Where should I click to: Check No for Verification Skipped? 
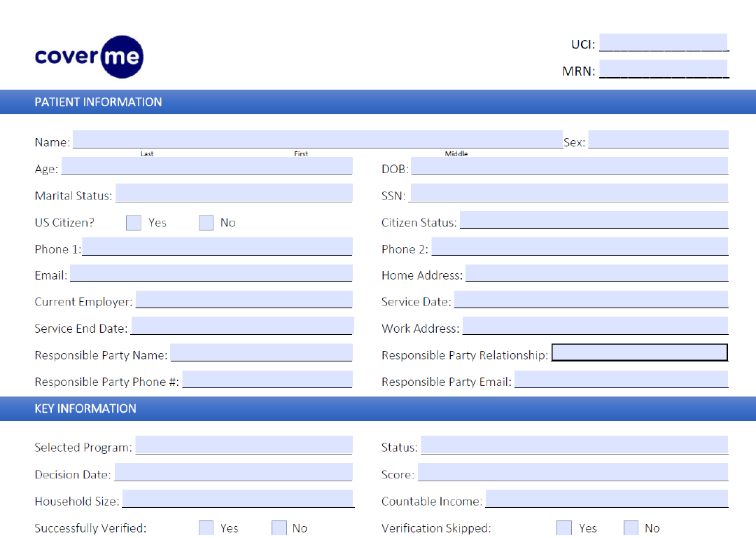pos(631,527)
